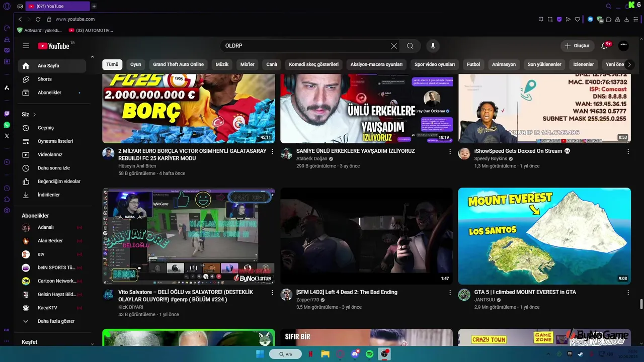Show more filter chips with the right arrow
This screenshot has width=644, height=362.
pos(629,64)
